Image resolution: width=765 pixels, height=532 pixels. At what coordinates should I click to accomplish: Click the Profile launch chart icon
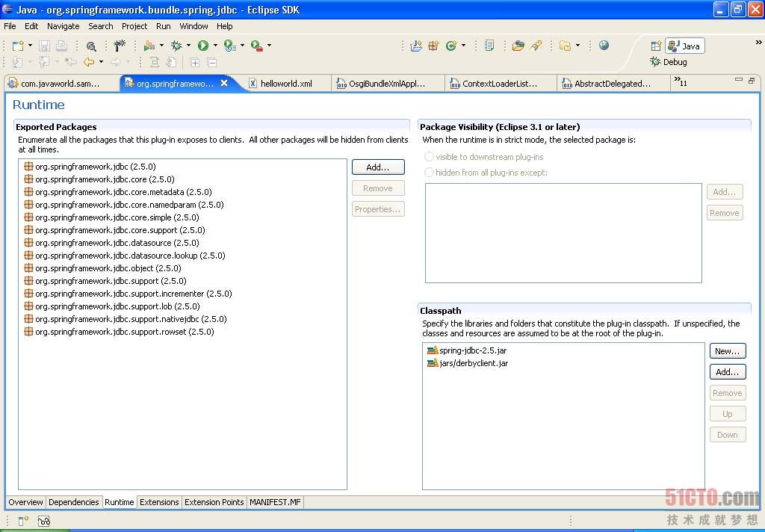[x=149, y=46]
